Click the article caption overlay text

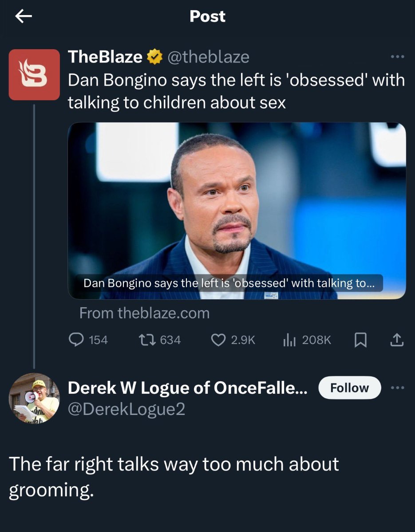click(x=229, y=284)
